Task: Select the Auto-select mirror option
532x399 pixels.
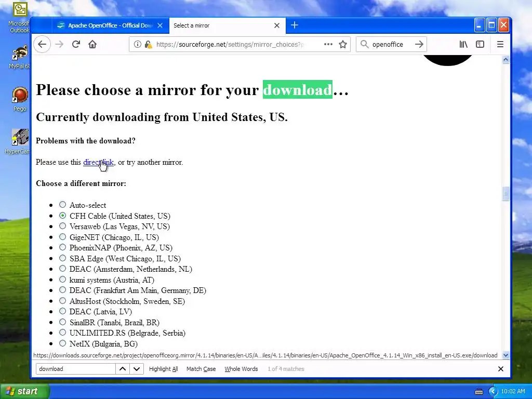Action: coord(62,205)
